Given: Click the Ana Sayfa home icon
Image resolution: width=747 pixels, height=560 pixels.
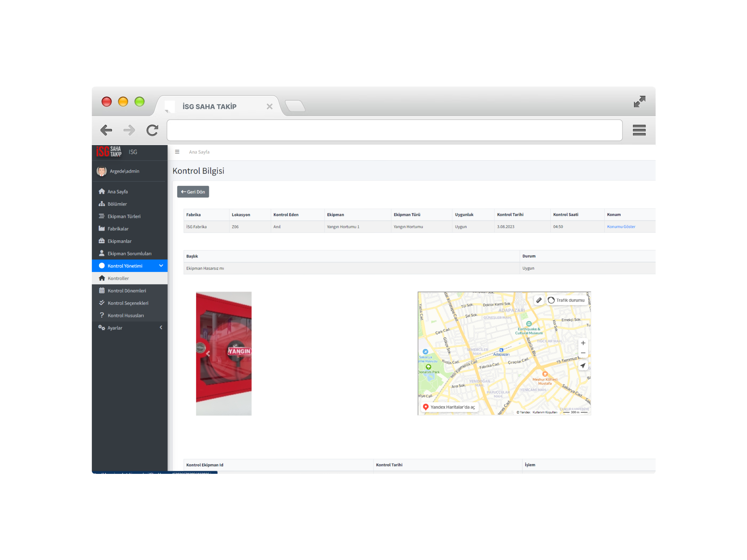Looking at the screenshot, I should coord(102,191).
